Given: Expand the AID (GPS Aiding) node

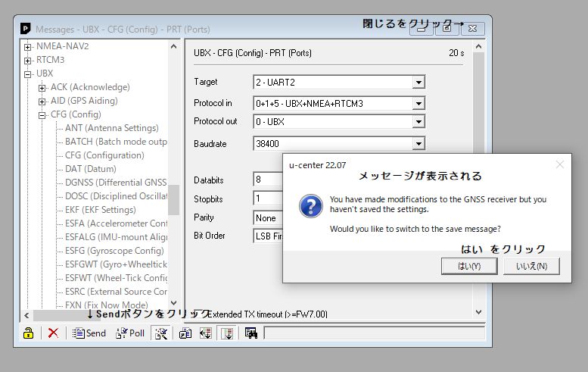Looking at the screenshot, I should [x=42, y=102].
